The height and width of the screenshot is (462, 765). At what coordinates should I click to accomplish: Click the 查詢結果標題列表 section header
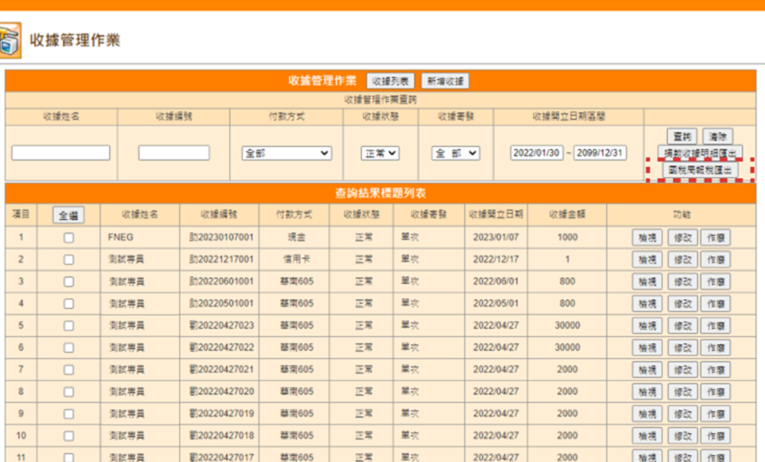pos(381,193)
